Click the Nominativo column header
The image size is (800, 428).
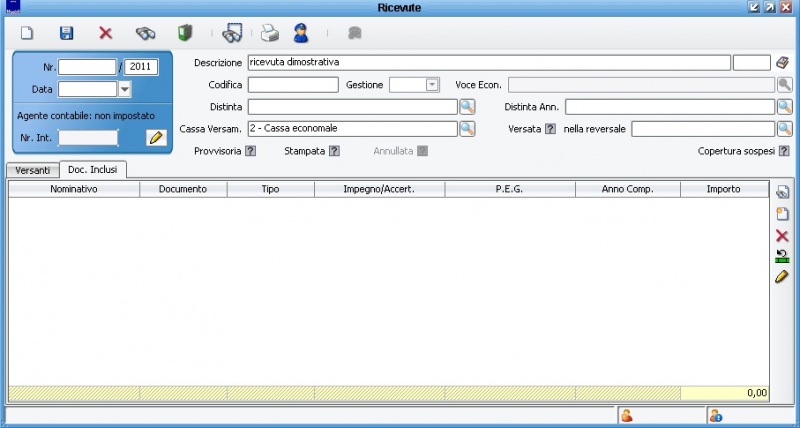click(74, 189)
